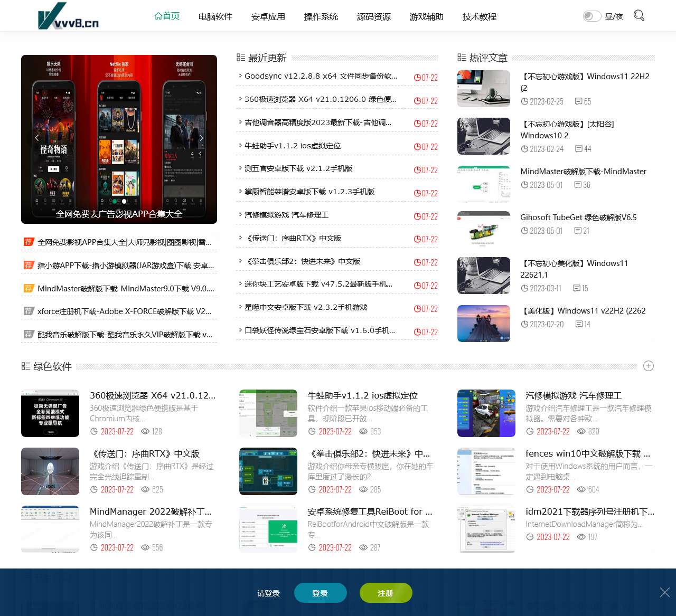Click the 360极速浏览器 green software thumbnail
This screenshot has height=616, width=676.
50,413
